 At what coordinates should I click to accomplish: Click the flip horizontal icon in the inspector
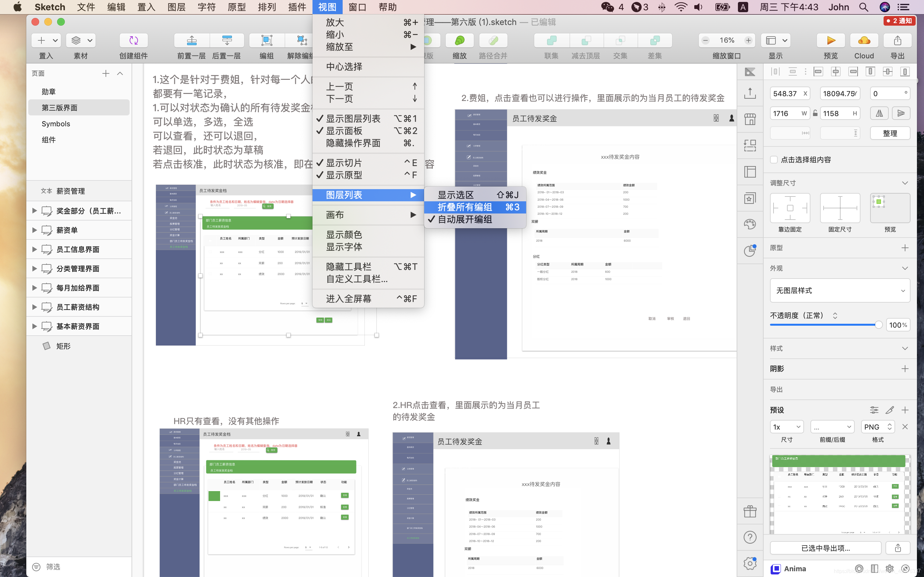coord(879,113)
